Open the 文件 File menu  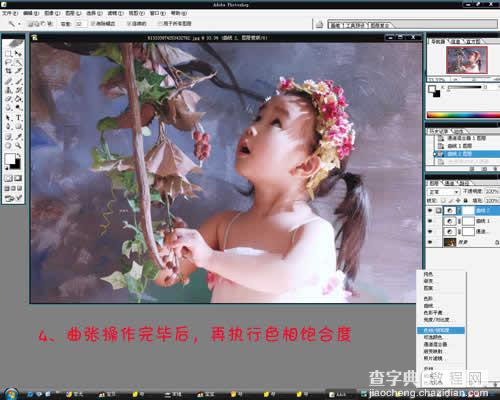point(10,13)
